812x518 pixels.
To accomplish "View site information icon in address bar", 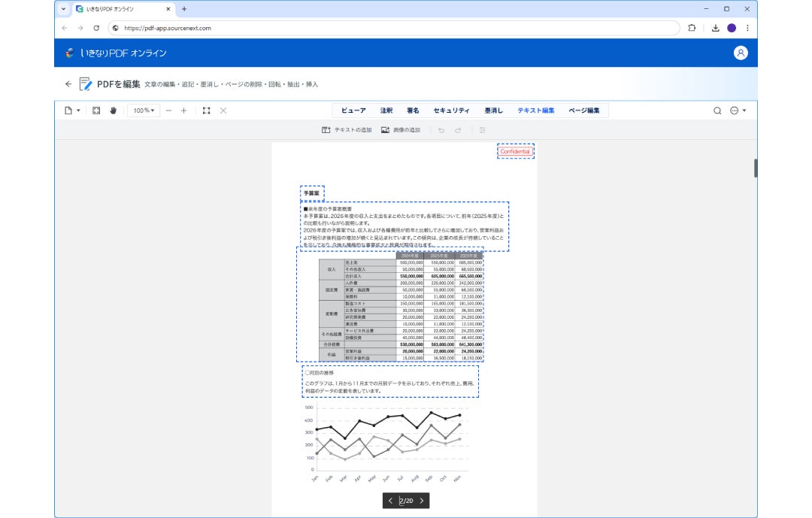I will coord(116,28).
